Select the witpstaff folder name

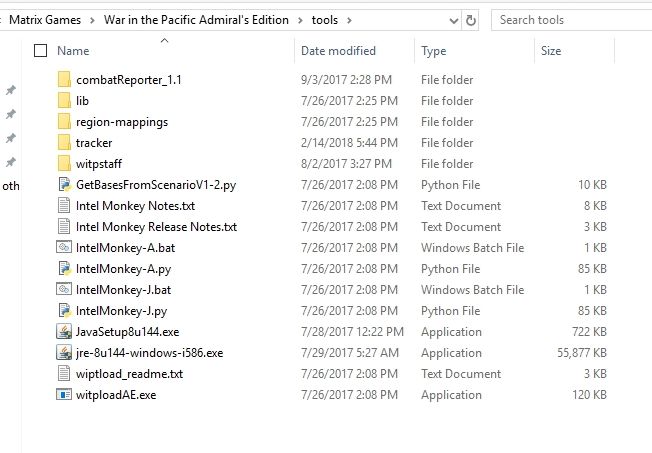click(x=99, y=164)
